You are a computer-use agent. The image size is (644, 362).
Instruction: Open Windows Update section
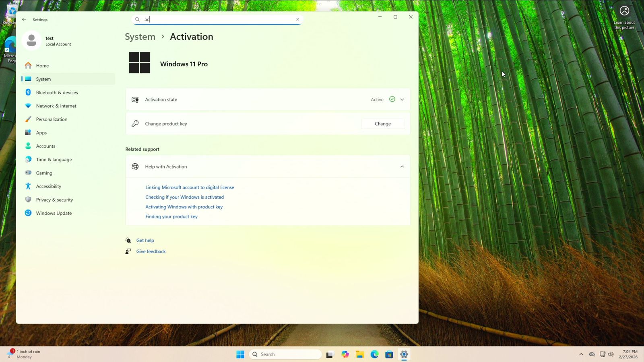[x=54, y=213]
